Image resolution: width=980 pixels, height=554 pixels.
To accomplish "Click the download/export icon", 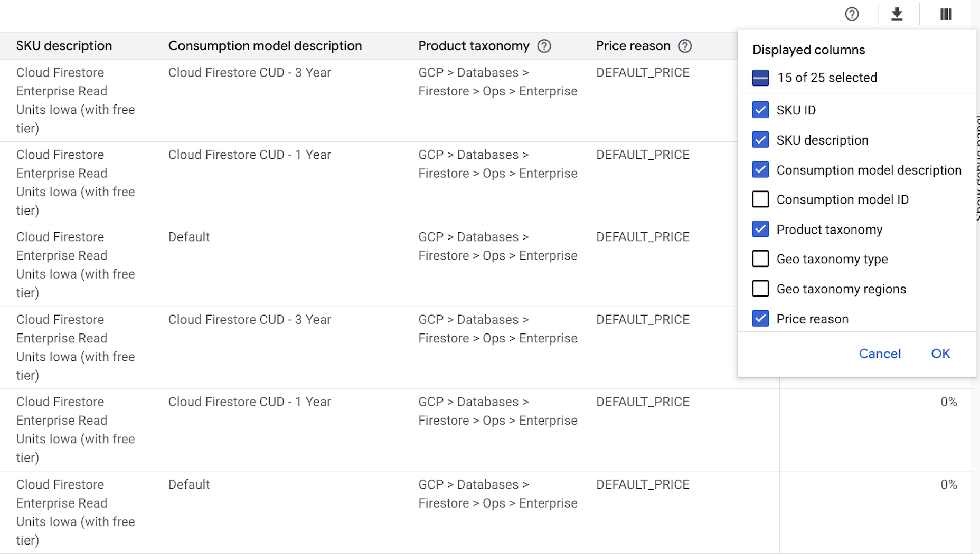I will (897, 14).
